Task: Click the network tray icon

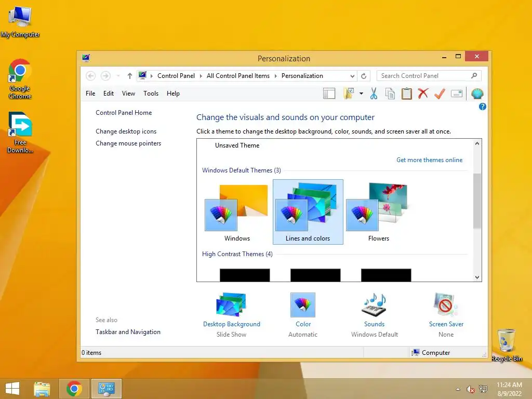Action: (483, 389)
